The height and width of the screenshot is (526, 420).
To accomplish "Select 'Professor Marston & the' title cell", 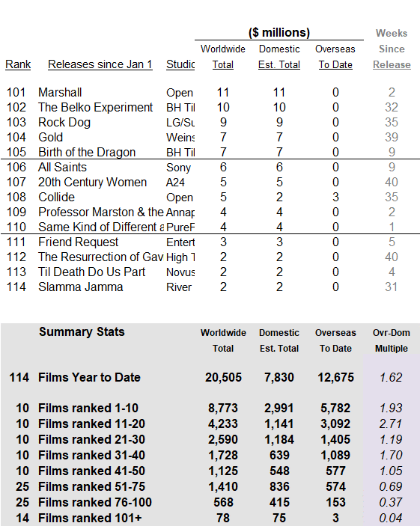I will coord(101,212).
